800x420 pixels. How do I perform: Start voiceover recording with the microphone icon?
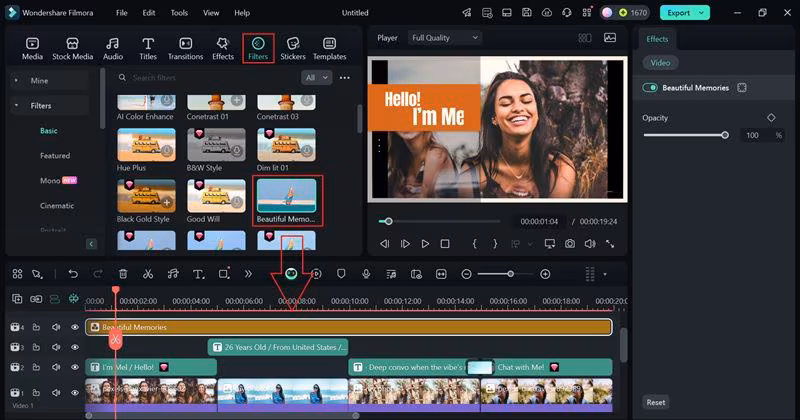(x=366, y=274)
